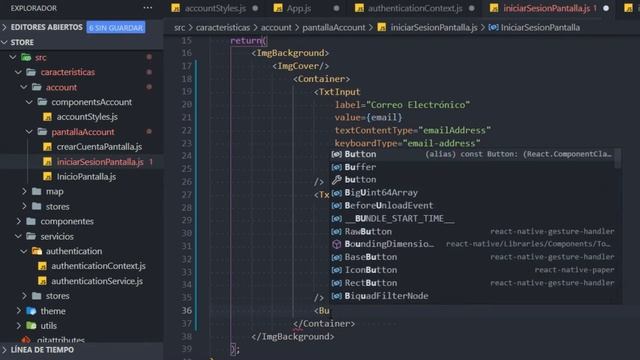Expand the componentes folder chevron
The image size is (640, 360).
[18, 221]
